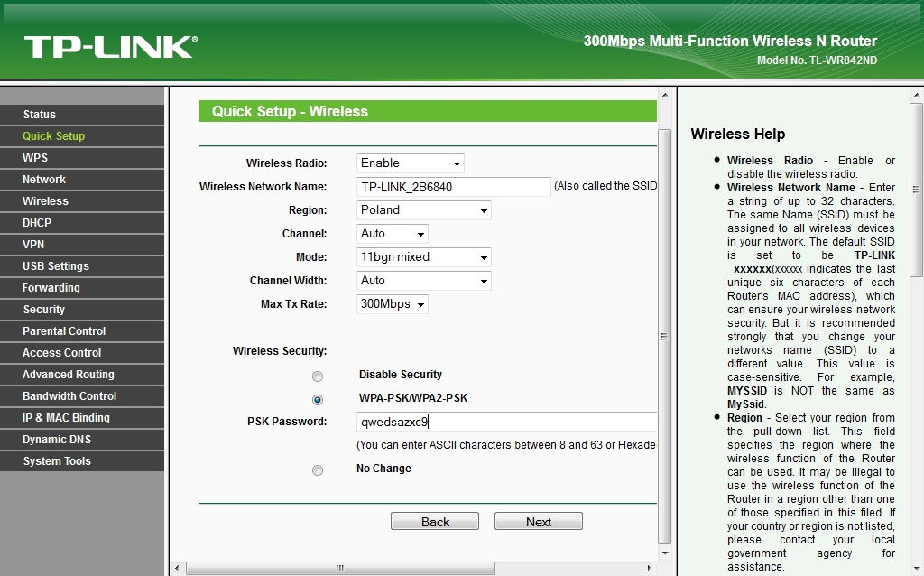This screenshot has width=924, height=576.
Task: Click main panel scroll up arrow
Action: tap(665, 95)
